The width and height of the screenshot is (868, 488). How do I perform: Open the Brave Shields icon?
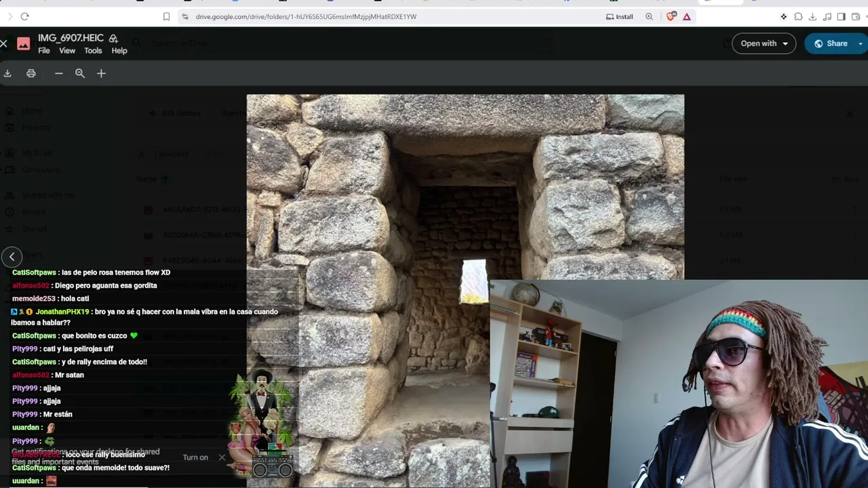coord(671,16)
